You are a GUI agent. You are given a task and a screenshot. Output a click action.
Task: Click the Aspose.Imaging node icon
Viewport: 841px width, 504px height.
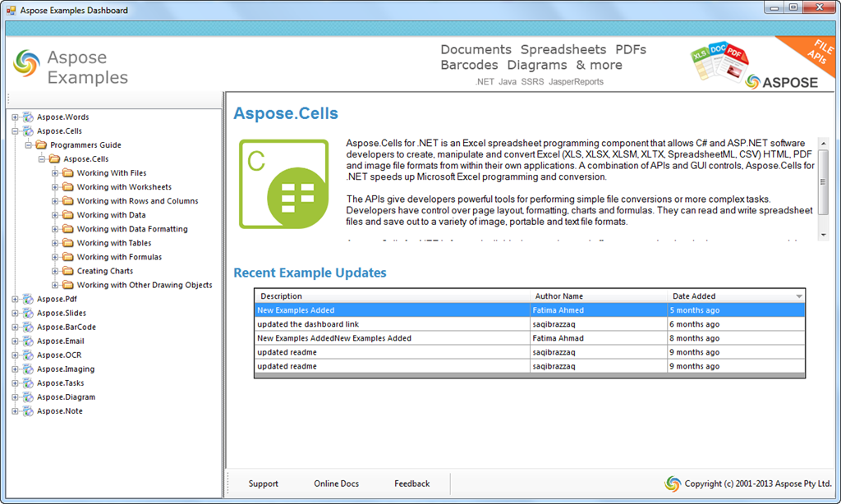click(28, 369)
